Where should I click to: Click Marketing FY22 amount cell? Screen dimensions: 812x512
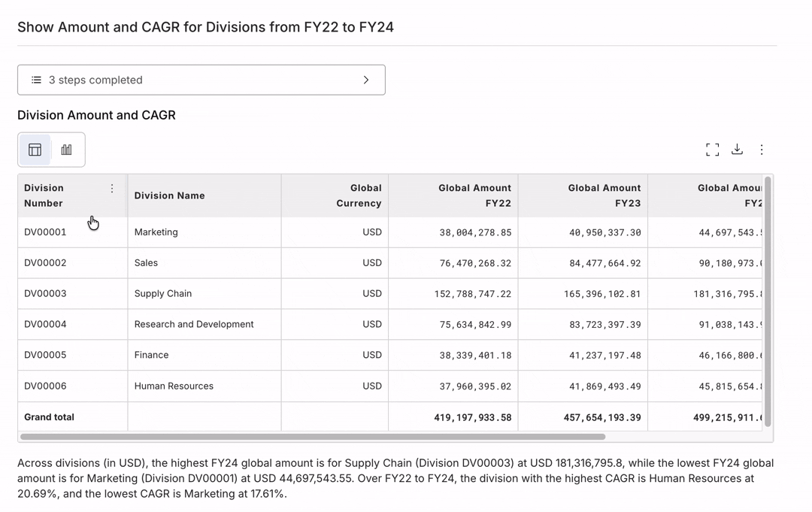(475, 233)
